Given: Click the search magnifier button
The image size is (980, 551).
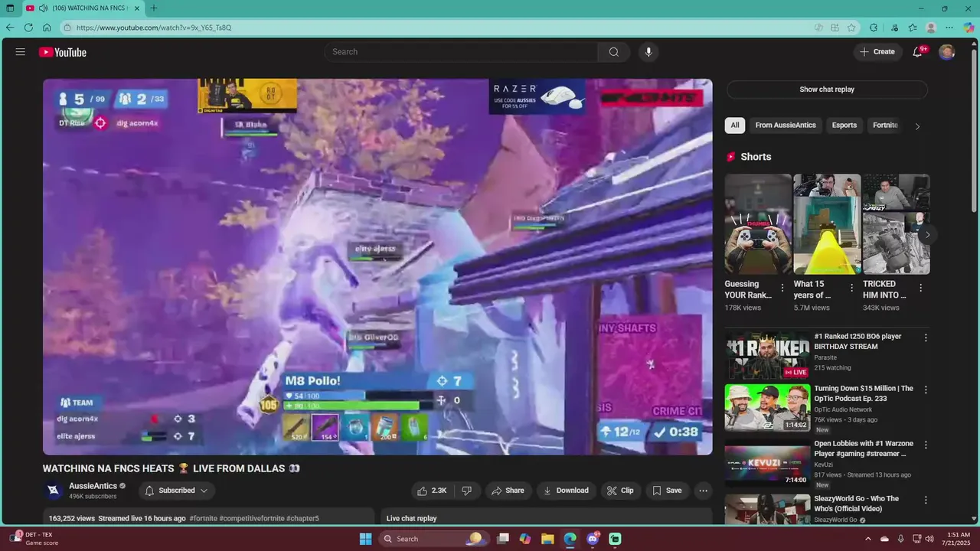Looking at the screenshot, I should pos(614,52).
